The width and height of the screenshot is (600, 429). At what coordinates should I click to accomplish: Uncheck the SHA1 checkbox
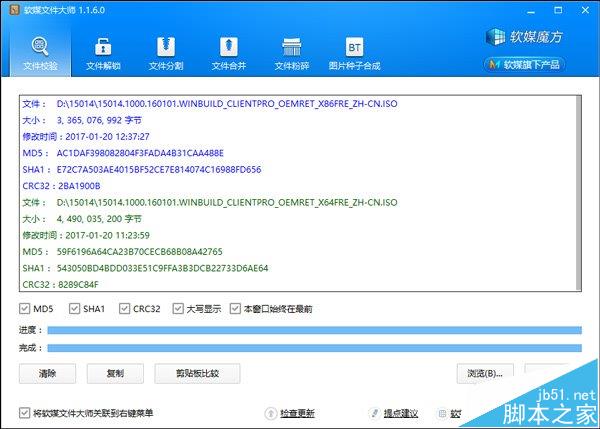pos(74,308)
